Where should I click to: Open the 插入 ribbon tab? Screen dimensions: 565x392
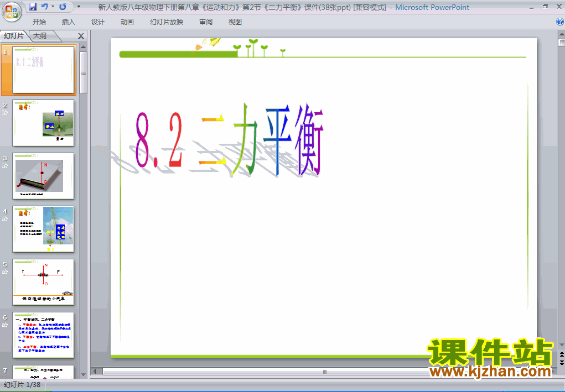69,22
